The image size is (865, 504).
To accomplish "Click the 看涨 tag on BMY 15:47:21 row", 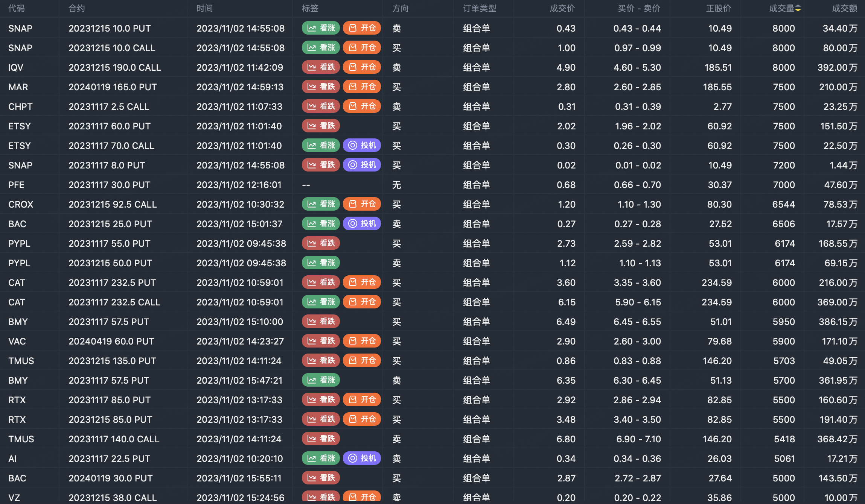I will click(321, 380).
